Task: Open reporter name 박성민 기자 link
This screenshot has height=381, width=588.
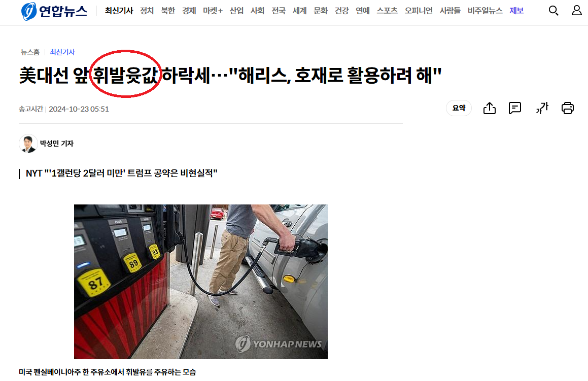Action: tap(57, 143)
